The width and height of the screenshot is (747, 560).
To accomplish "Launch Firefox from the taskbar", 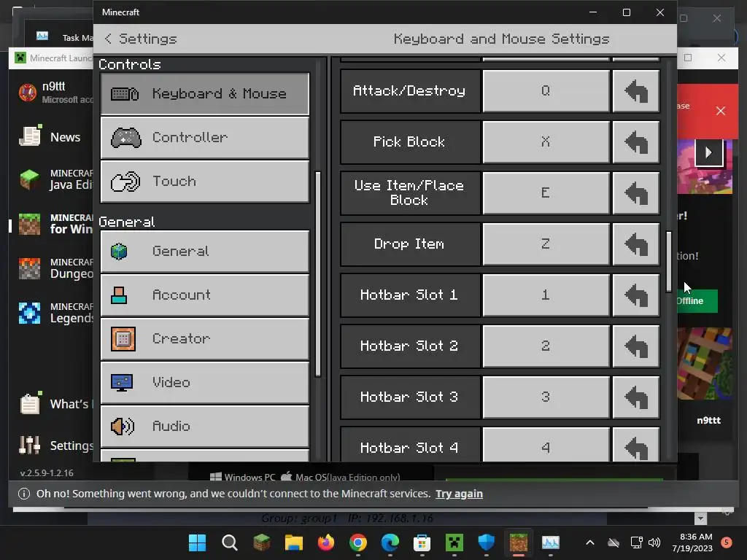I will click(x=326, y=542).
